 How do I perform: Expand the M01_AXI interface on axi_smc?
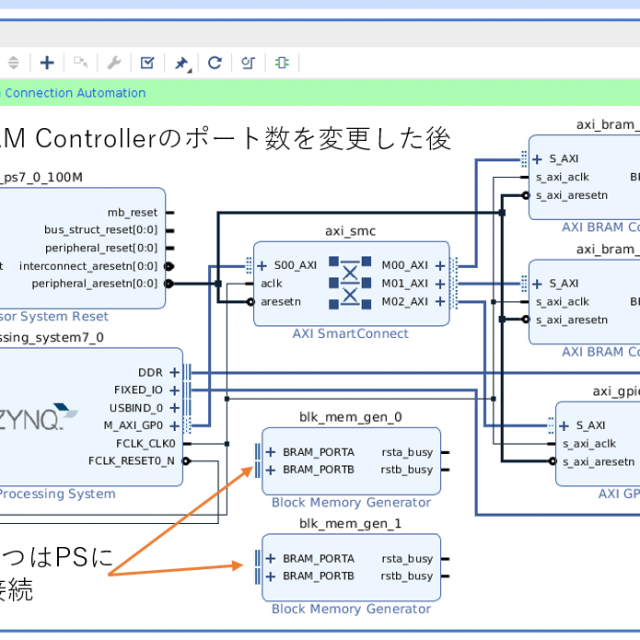click(x=440, y=283)
